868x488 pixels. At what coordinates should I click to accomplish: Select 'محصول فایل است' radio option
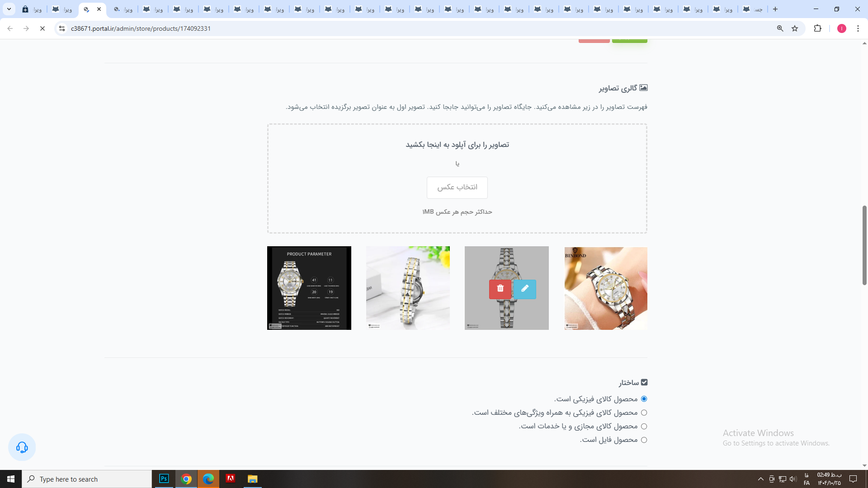pyautogui.click(x=644, y=440)
